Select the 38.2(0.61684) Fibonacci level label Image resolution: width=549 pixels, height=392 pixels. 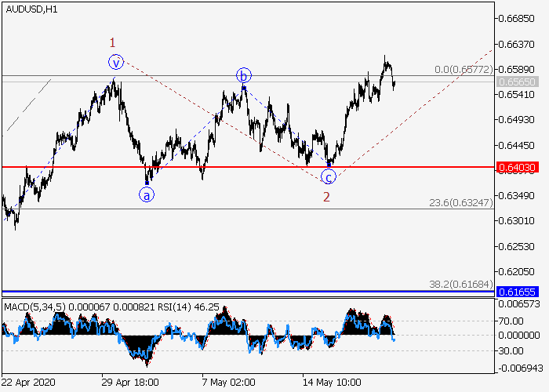pos(462,284)
